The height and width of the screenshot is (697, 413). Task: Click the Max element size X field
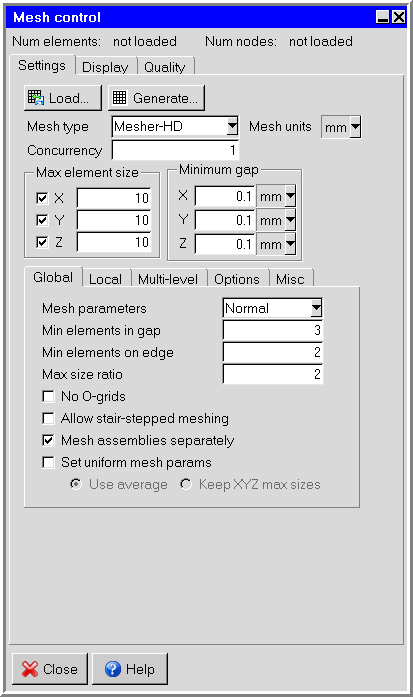(x=113, y=198)
